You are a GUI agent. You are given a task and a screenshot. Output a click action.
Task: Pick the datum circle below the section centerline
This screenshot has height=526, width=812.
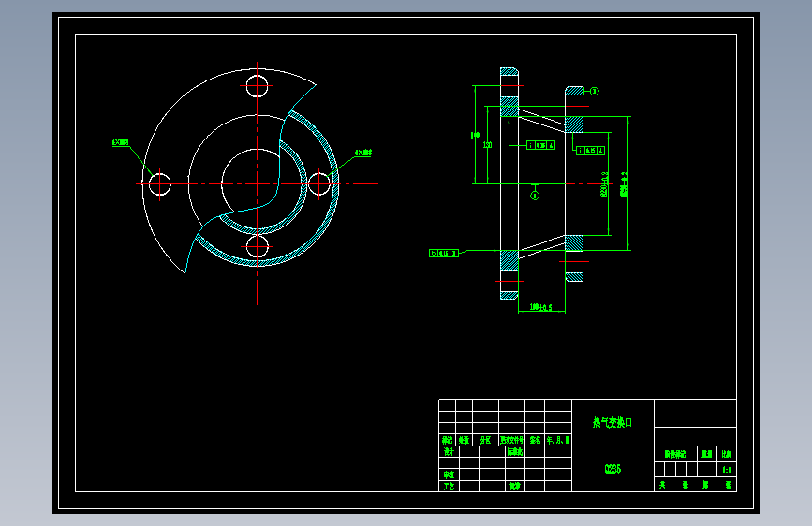pyautogui.click(x=535, y=196)
